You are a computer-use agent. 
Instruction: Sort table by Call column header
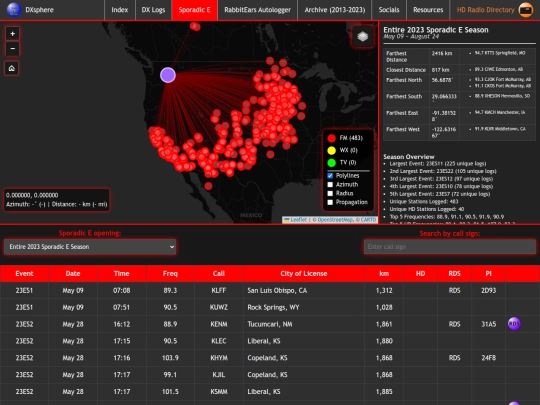tap(219, 274)
